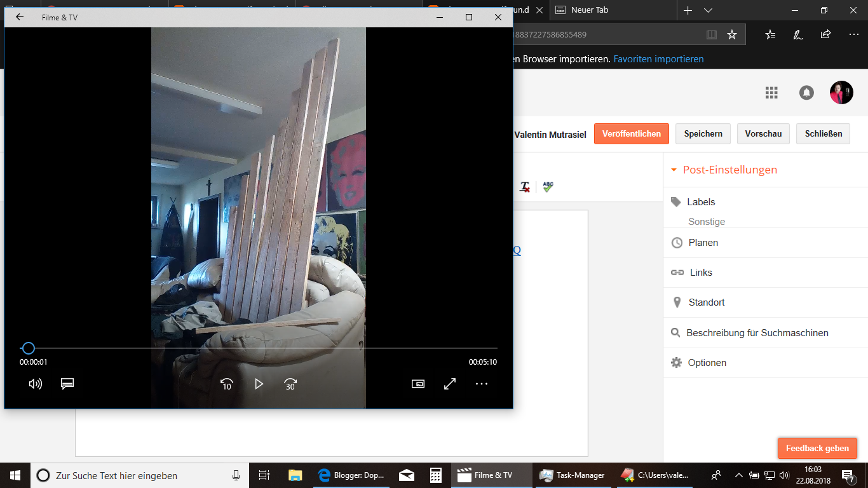
Task: Click Vorschau button
Action: (763, 133)
